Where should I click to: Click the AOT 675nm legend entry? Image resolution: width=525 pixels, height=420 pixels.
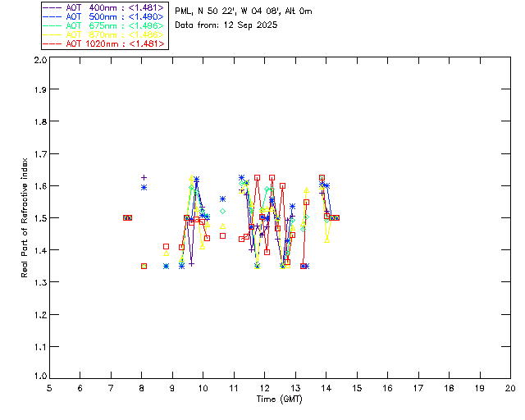click(x=103, y=25)
